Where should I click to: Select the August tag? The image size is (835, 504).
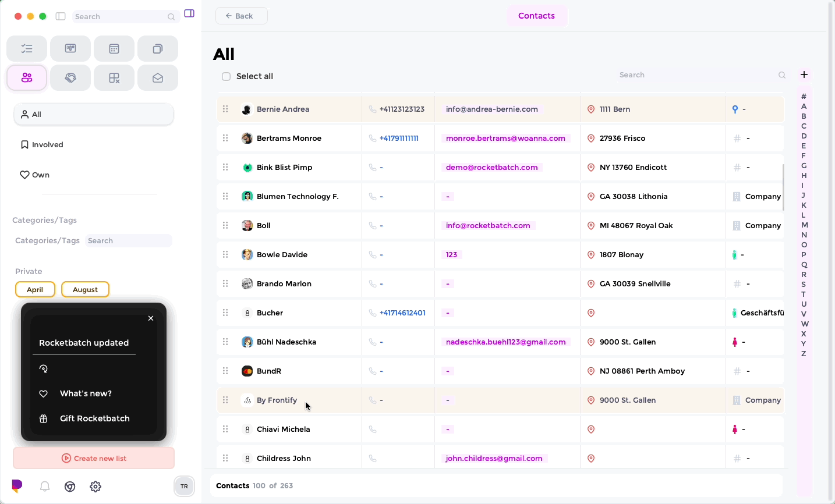tap(85, 289)
